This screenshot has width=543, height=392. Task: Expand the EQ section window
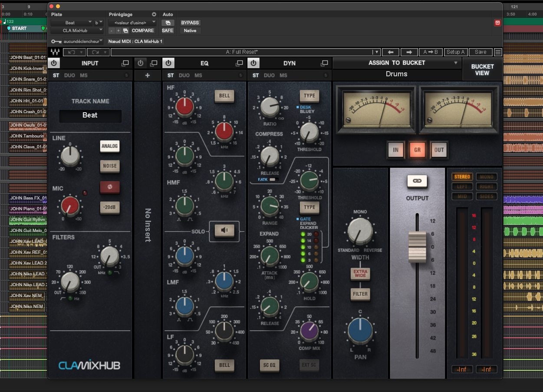pos(239,63)
